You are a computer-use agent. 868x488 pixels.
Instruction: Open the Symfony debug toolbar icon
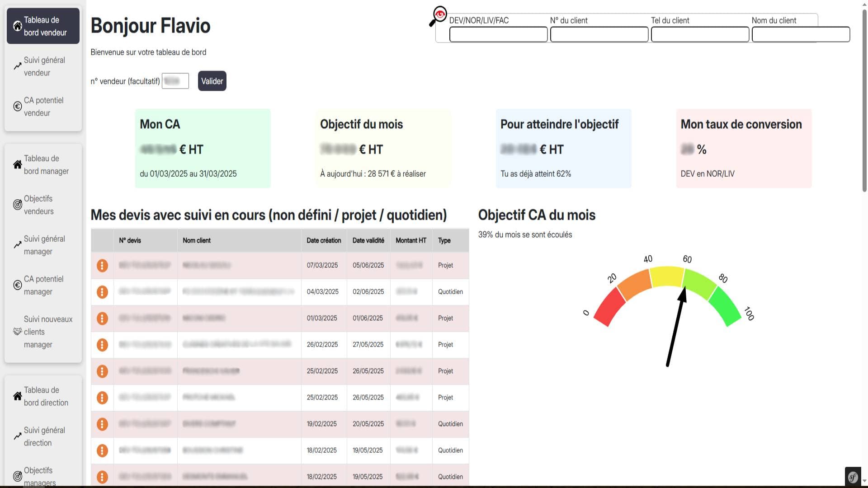coord(853,476)
